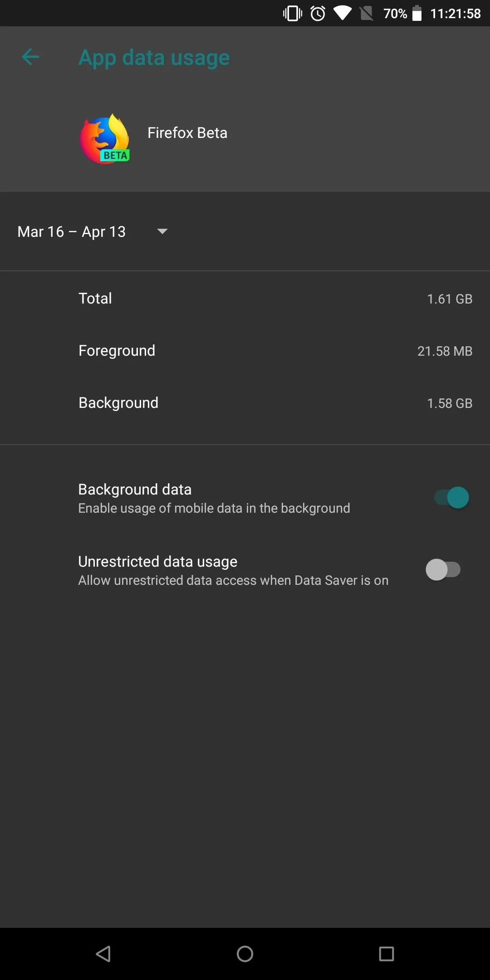Tap the no-SIM status icon

tap(367, 14)
